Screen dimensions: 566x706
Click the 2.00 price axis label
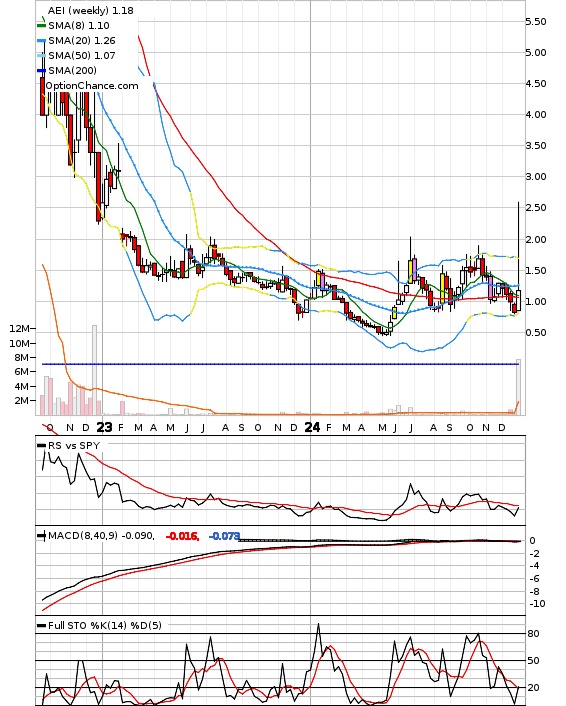pyautogui.click(x=536, y=240)
